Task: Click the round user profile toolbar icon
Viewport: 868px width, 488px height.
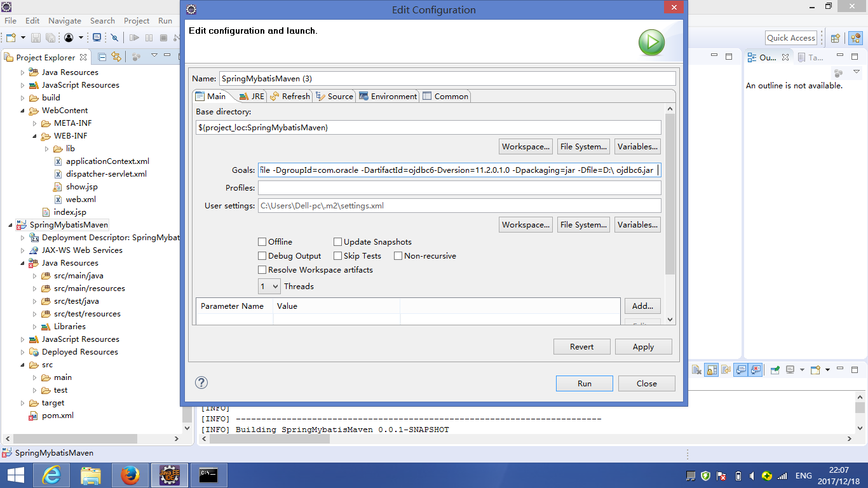Action: point(69,38)
